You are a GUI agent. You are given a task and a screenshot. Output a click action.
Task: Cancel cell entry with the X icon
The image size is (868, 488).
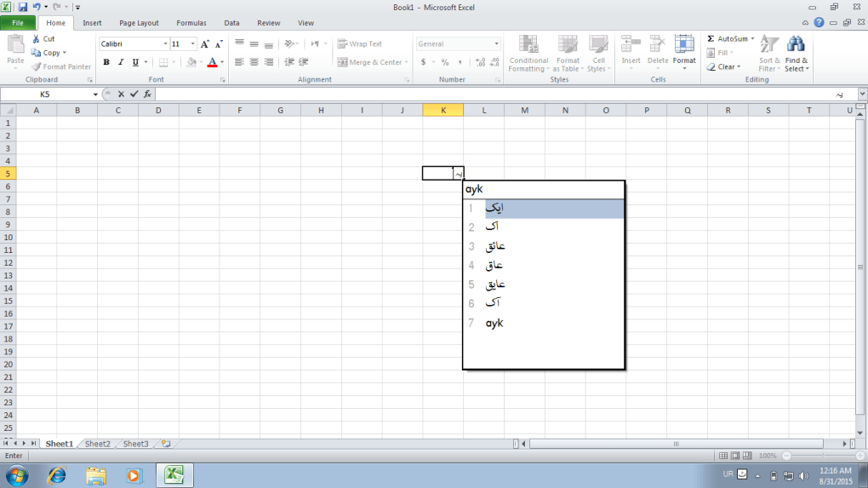coord(121,95)
